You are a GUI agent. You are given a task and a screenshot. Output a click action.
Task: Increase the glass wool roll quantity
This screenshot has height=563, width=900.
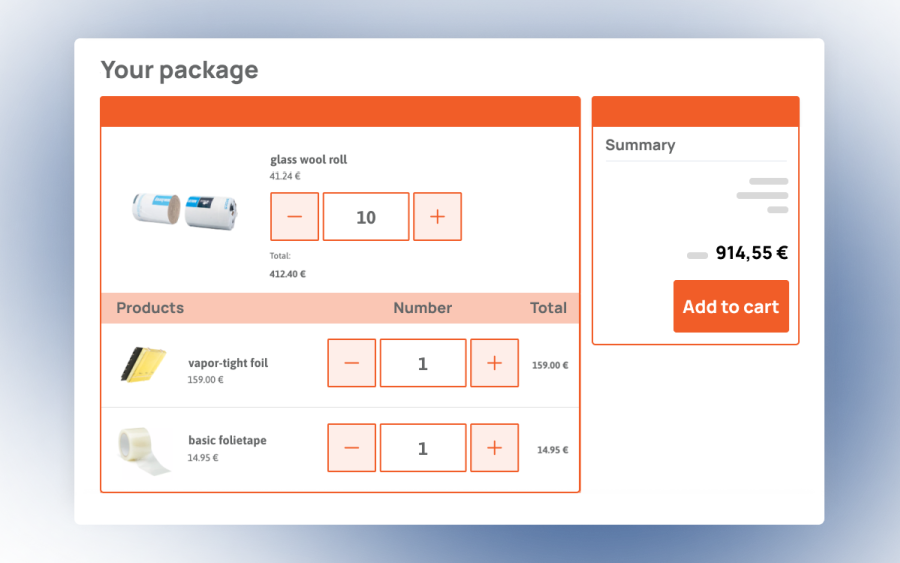[437, 217]
